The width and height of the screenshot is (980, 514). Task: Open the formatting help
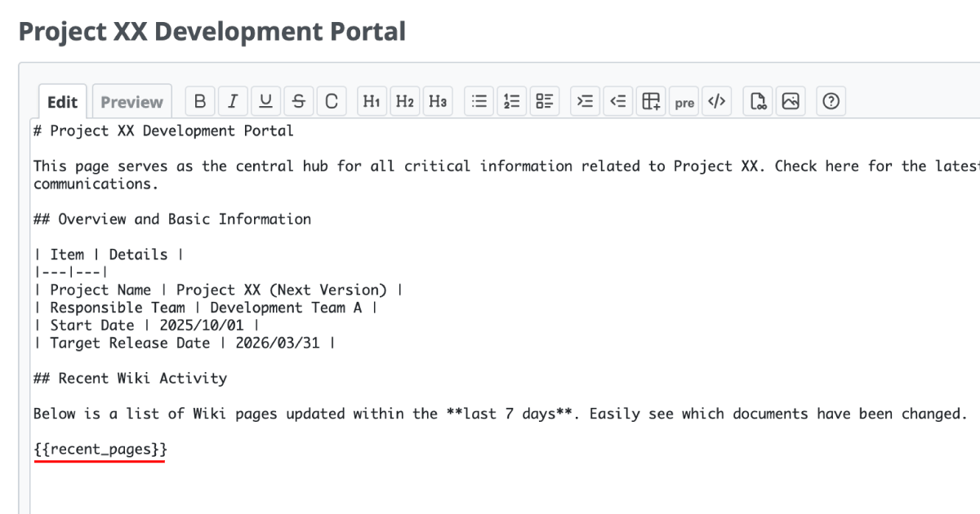coord(831,101)
